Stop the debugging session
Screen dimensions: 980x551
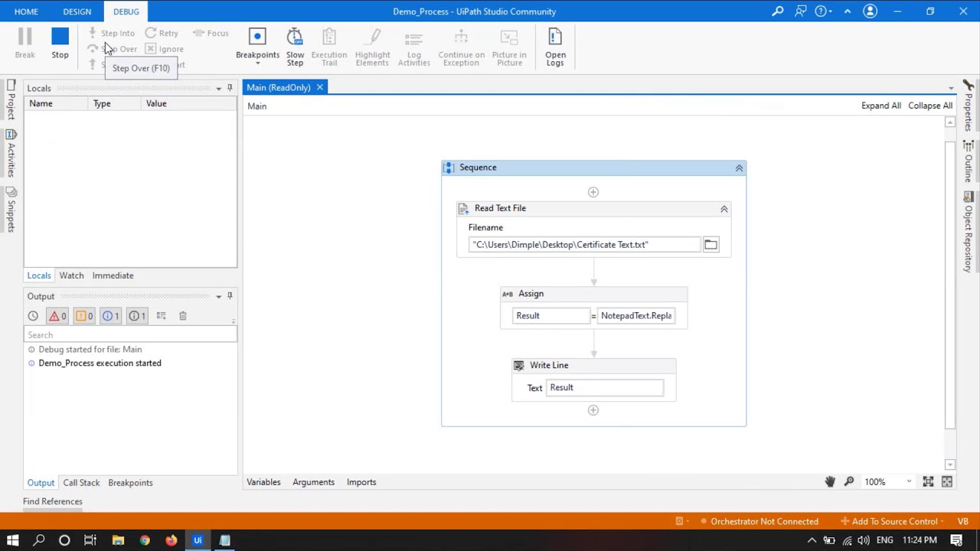pyautogui.click(x=60, y=44)
